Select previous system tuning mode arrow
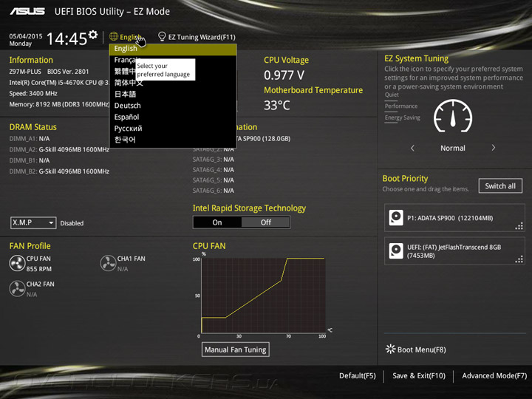This screenshot has height=399, width=532. pos(412,148)
